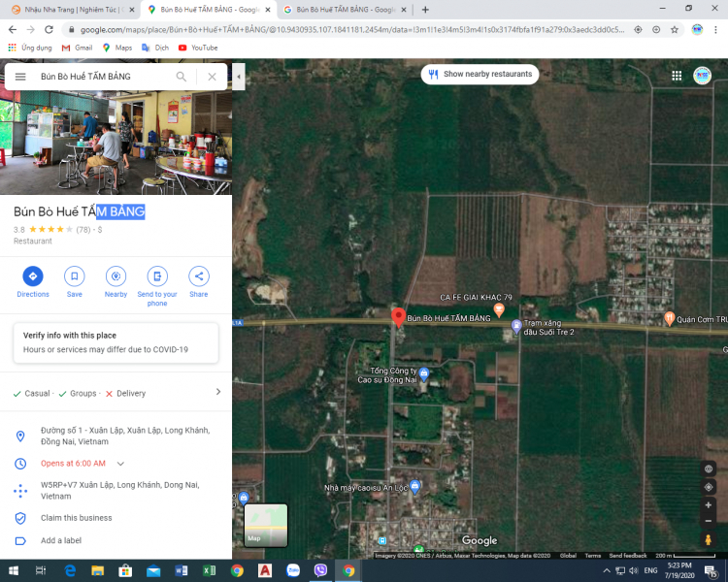
Task: Switch to Nhậu Nha Trang tab
Action: pos(72,10)
